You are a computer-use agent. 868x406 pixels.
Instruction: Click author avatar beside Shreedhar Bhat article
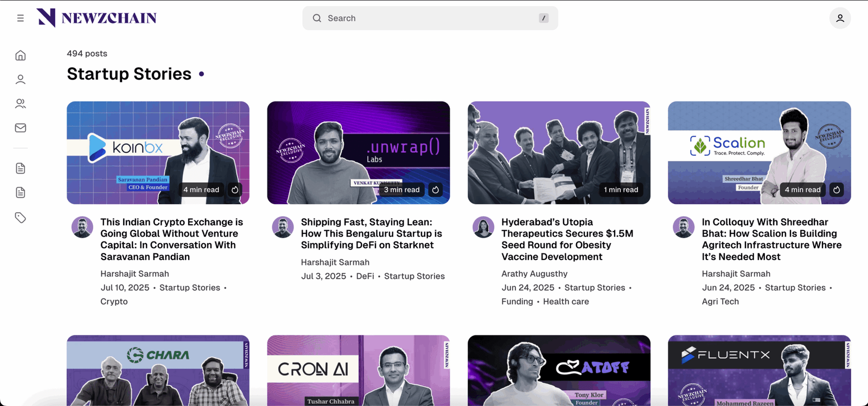pyautogui.click(x=684, y=227)
